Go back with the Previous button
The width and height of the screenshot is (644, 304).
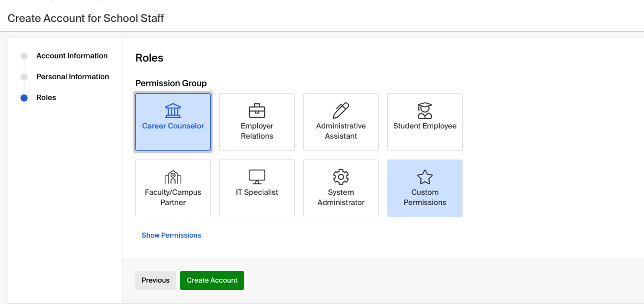tap(156, 280)
